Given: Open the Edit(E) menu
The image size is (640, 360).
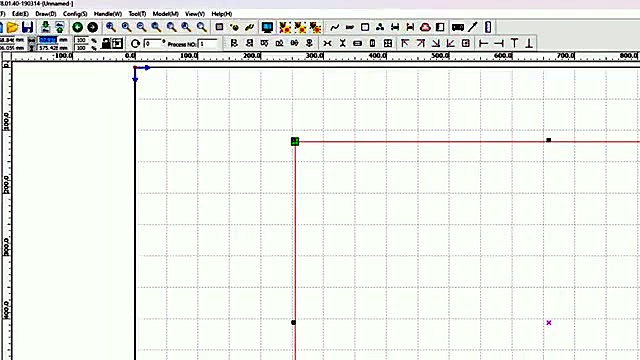Looking at the screenshot, I should pos(20,14).
